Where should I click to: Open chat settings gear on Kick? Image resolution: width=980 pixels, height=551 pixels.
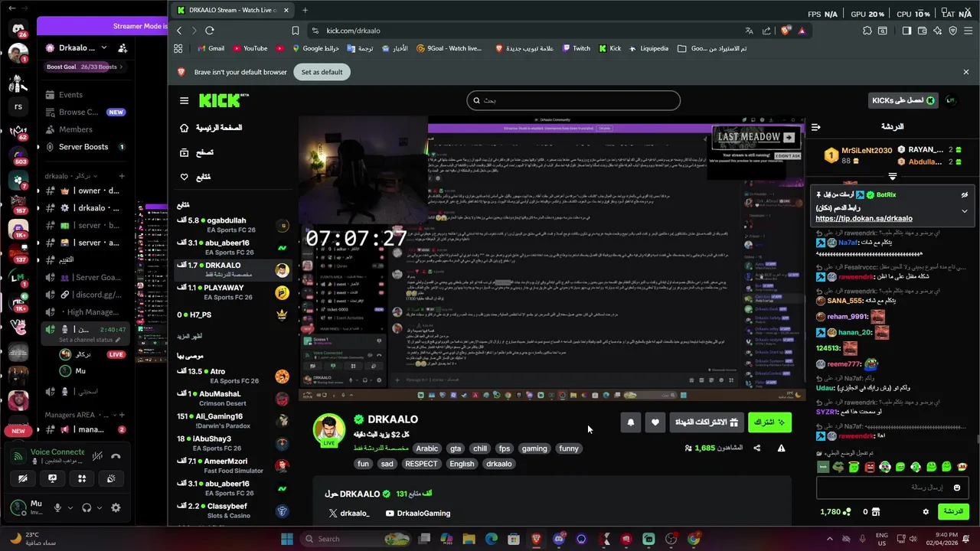pos(926,512)
